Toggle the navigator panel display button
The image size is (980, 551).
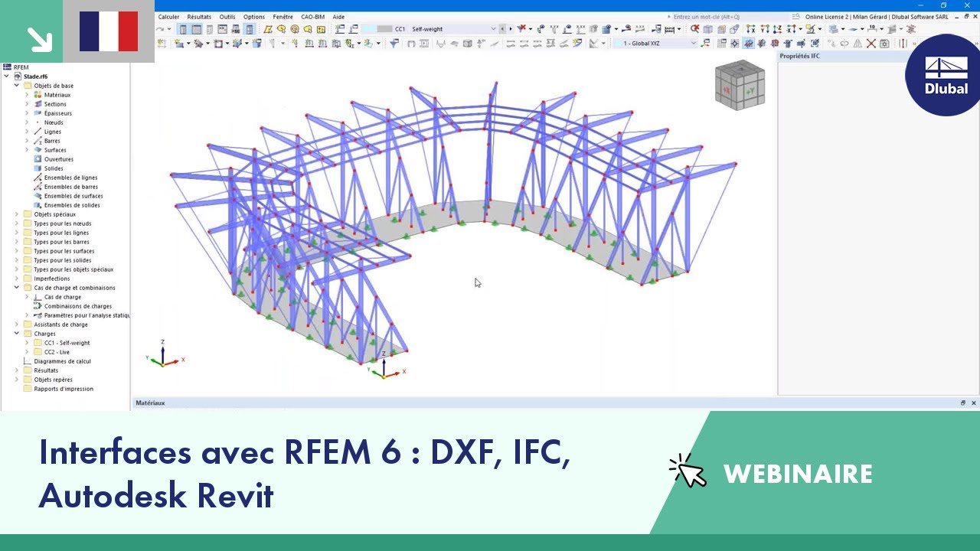183,29
